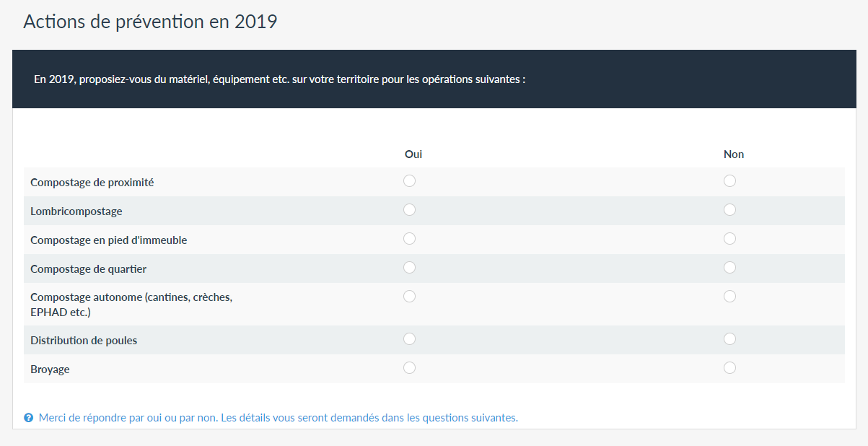Tick Non for Broyage

[x=729, y=367]
